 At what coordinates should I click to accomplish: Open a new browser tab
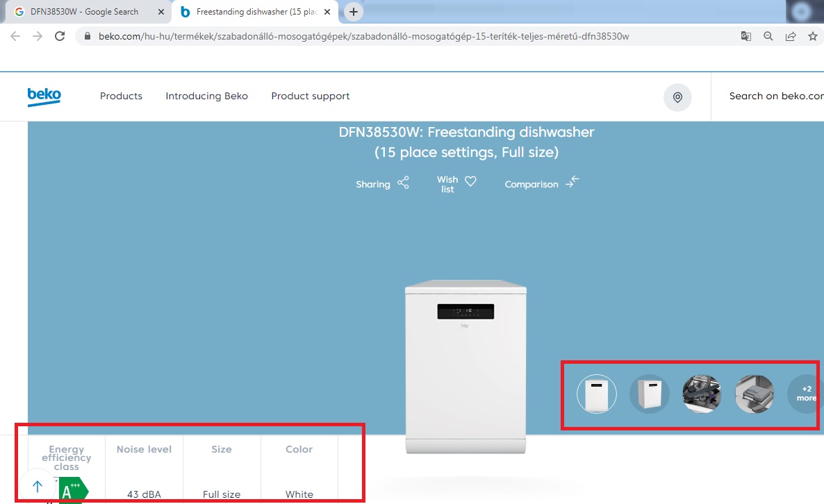point(354,12)
